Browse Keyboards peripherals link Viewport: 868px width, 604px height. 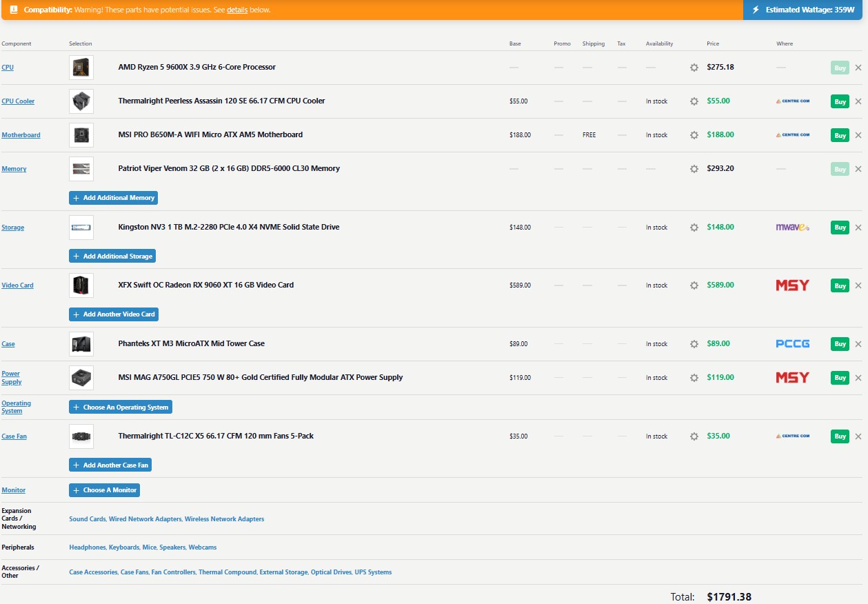click(x=123, y=547)
